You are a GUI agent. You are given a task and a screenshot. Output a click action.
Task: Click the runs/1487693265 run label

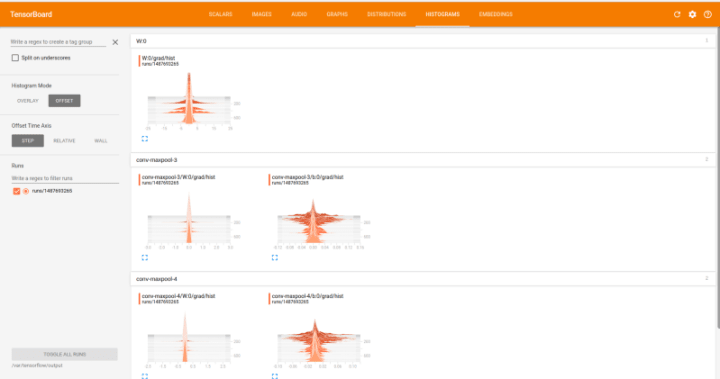click(52, 191)
